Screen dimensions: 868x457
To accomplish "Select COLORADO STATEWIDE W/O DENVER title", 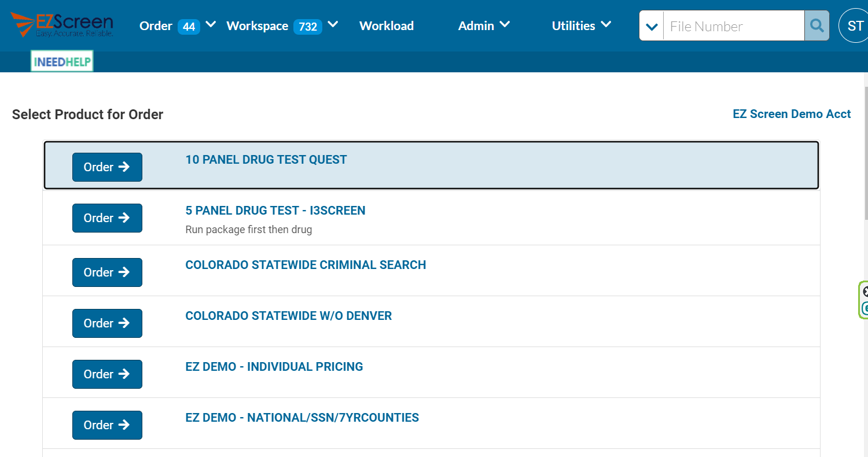I will click(x=289, y=316).
